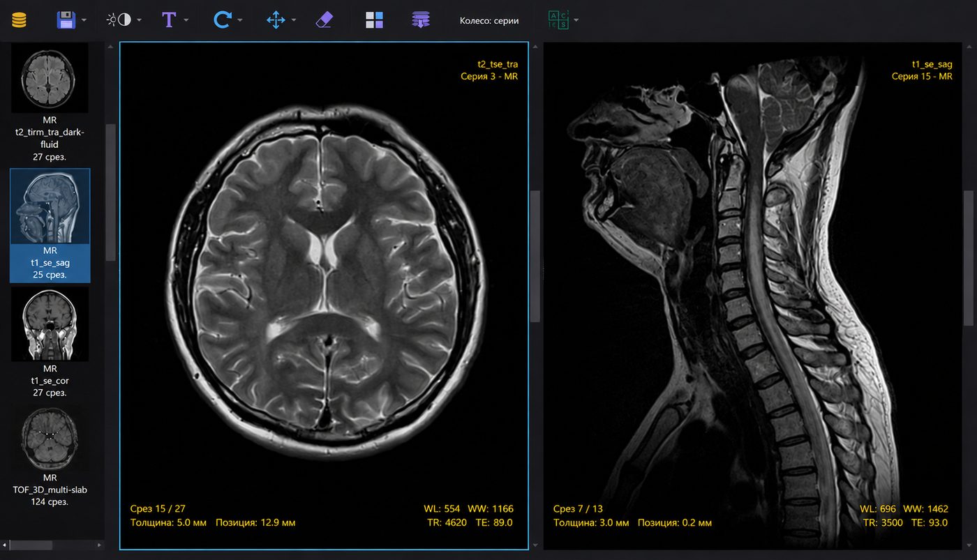Click the save floppy disk icon
This screenshot has height=560, width=977.
(66, 20)
